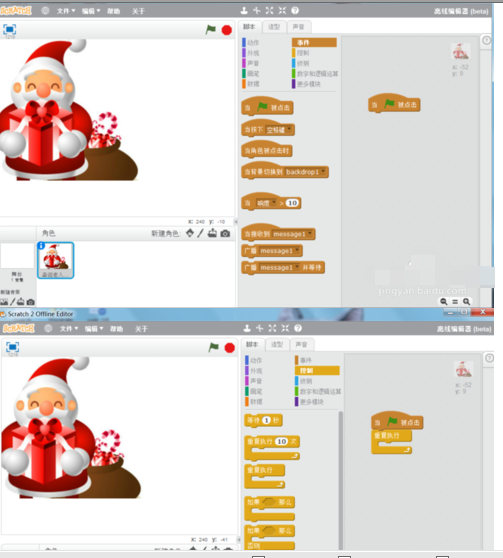Select the shrink sprite tool in top window toolbar

(x=282, y=11)
